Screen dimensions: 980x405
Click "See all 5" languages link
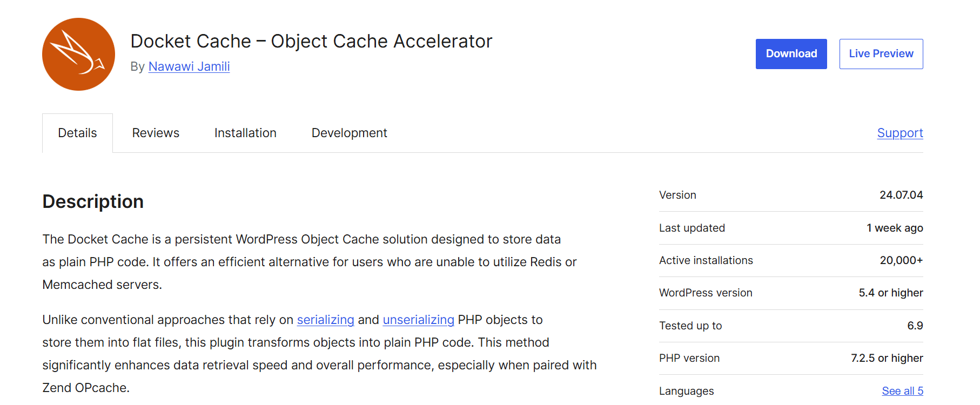coord(902,391)
